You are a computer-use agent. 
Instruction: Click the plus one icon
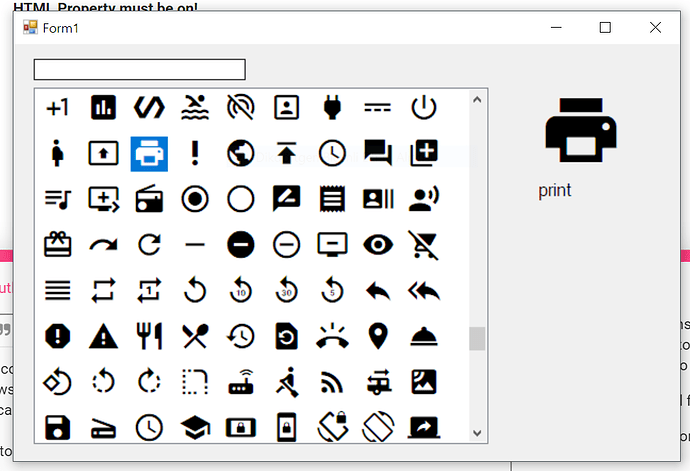(58, 107)
